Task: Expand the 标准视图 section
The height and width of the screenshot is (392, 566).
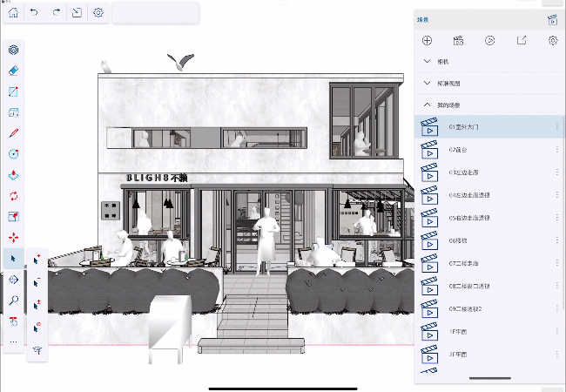Action: pyautogui.click(x=427, y=84)
